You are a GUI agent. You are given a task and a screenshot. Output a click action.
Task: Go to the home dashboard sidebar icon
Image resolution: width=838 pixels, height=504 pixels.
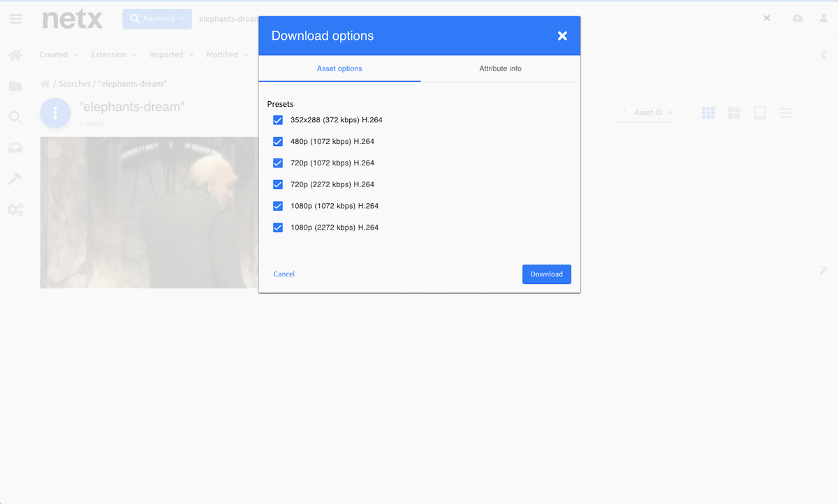15,55
